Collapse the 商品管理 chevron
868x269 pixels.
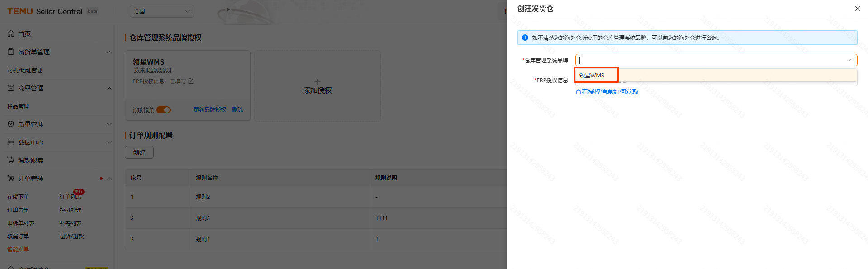pyautogui.click(x=109, y=88)
